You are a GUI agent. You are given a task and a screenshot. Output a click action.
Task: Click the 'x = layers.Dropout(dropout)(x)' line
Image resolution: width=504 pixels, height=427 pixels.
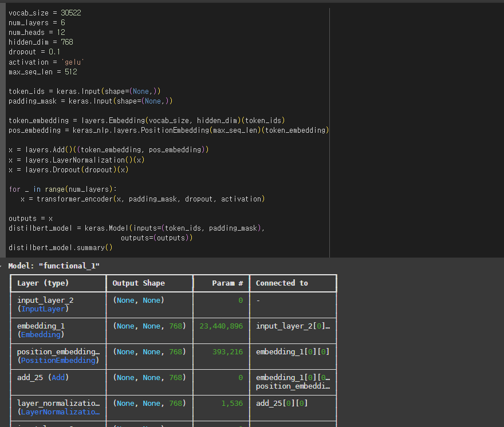point(69,169)
